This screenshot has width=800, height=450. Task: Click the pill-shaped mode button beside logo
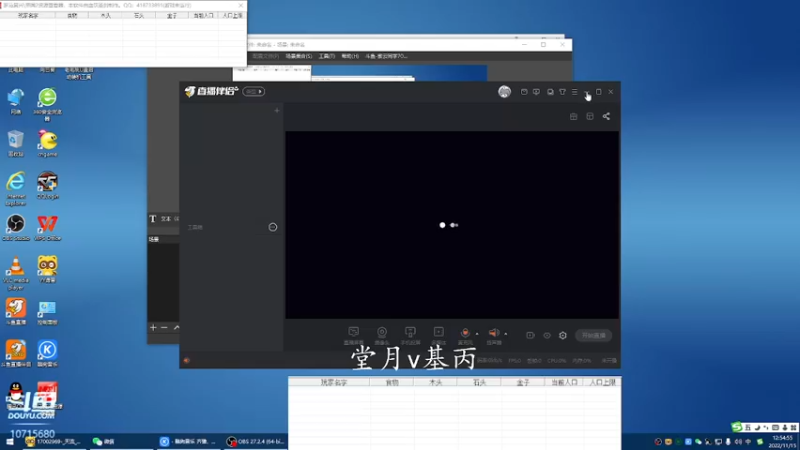254,91
